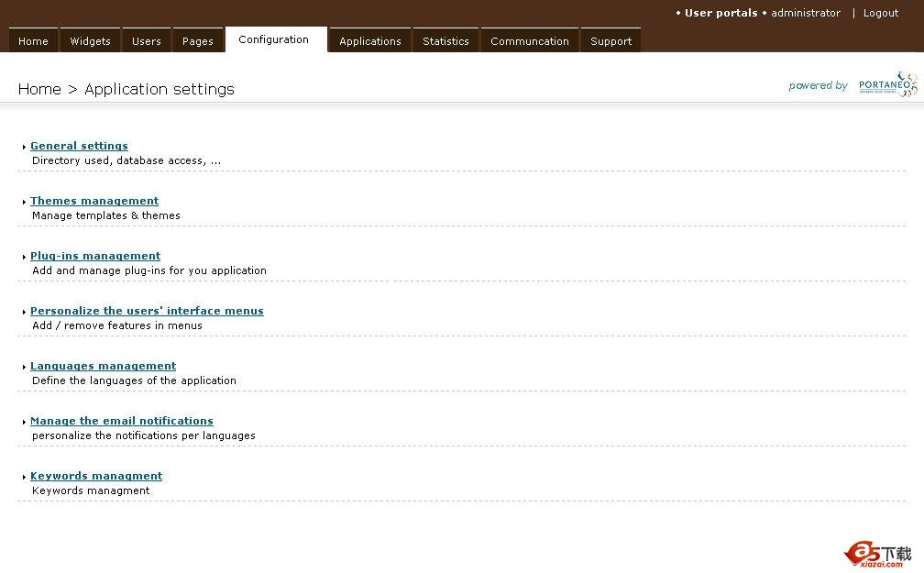The height and width of the screenshot is (573, 924).
Task: Click arrow bullet beside General settings
Action: 24,147
